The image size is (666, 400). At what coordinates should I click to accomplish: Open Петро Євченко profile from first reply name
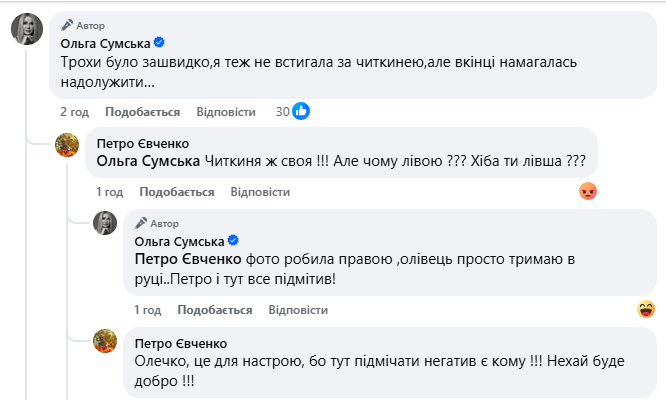pos(143,143)
